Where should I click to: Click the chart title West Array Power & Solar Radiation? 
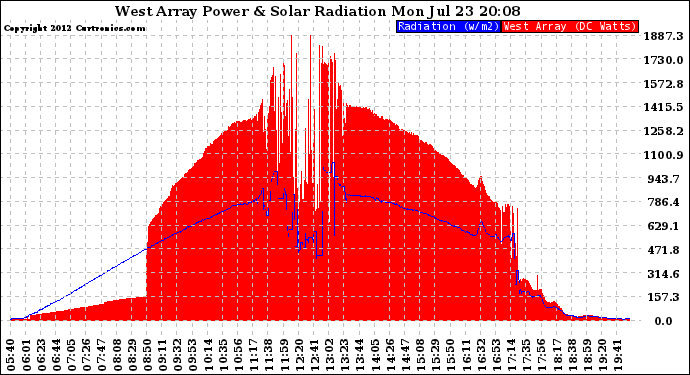(x=250, y=11)
